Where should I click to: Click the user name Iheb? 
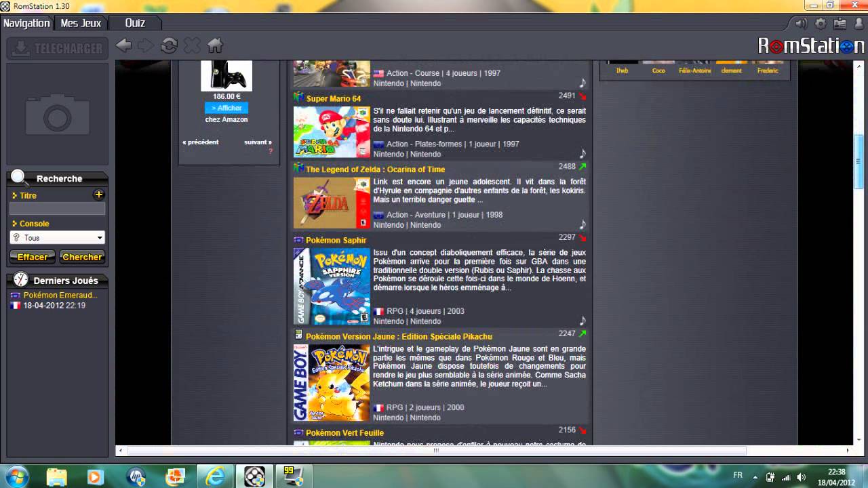[x=622, y=70]
